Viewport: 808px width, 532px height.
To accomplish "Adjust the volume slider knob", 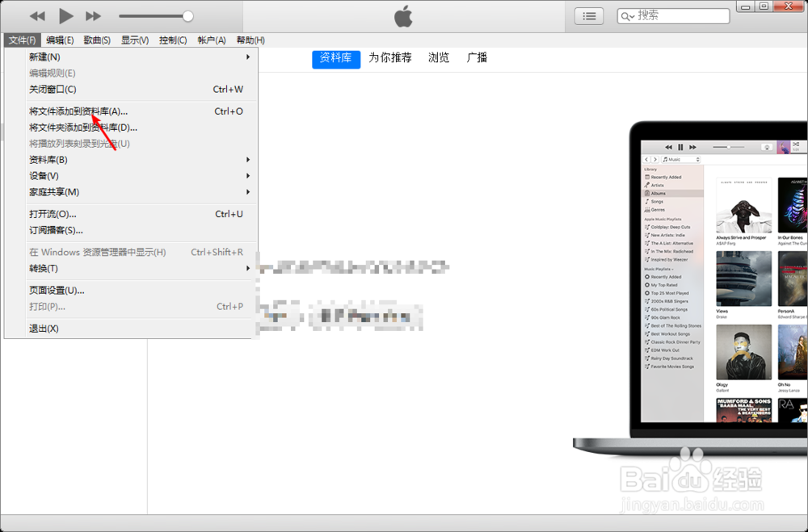I will pyautogui.click(x=188, y=16).
